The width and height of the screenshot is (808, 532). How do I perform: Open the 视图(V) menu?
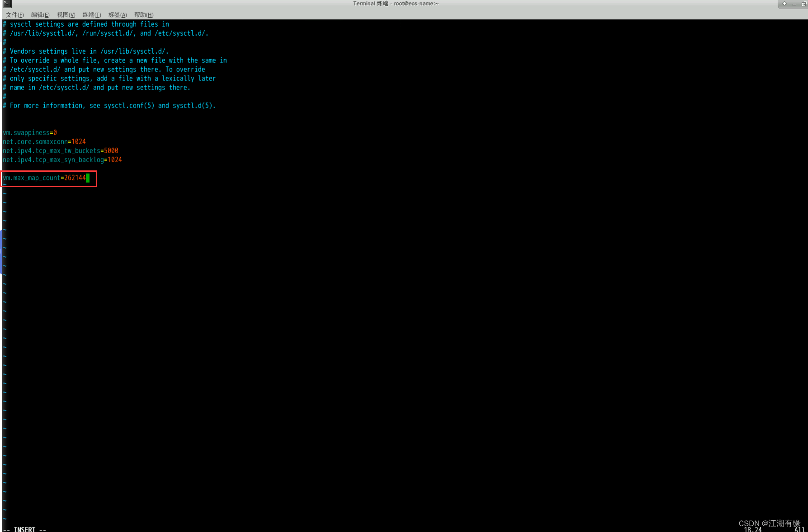coord(66,15)
